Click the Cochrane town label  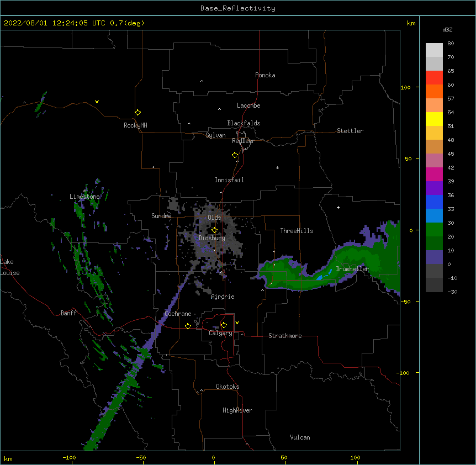pyautogui.click(x=178, y=314)
